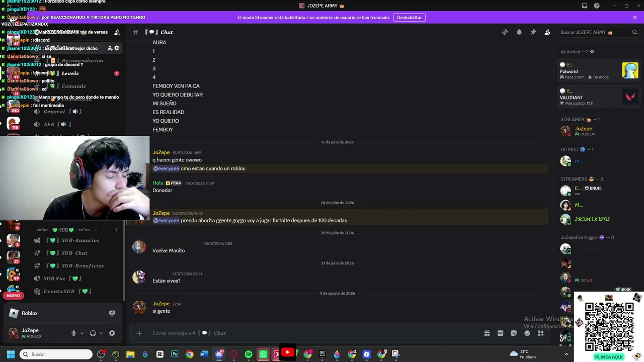Viewport: 644px width, 362px height.
Task: Collapse the SUB channel category
Action: point(65,230)
